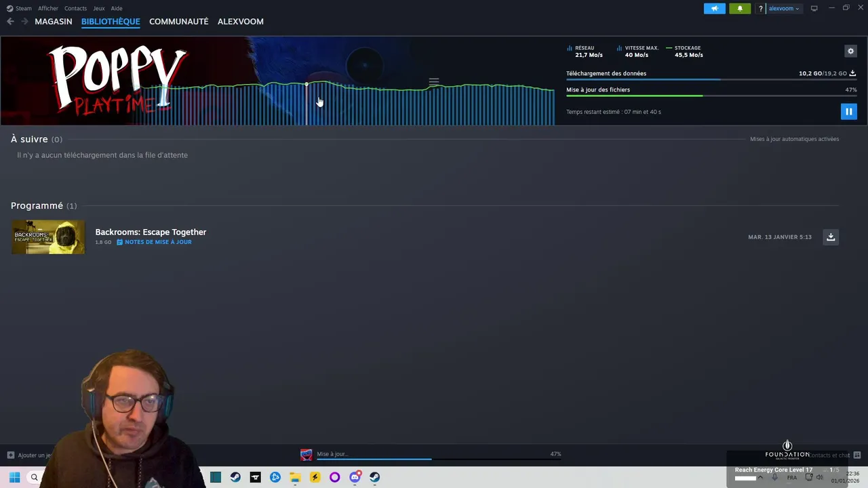Open Windows taskbar search
The height and width of the screenshot is (488, 868).
click(34, 477)
